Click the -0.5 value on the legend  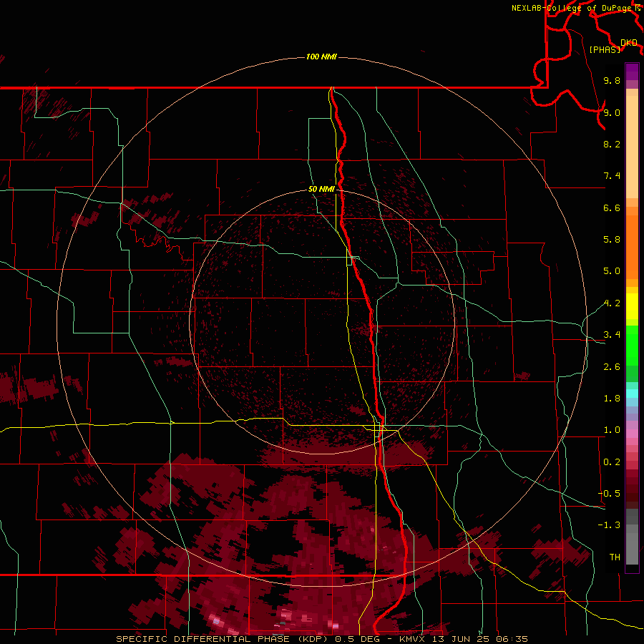click(x=609, y=494)
